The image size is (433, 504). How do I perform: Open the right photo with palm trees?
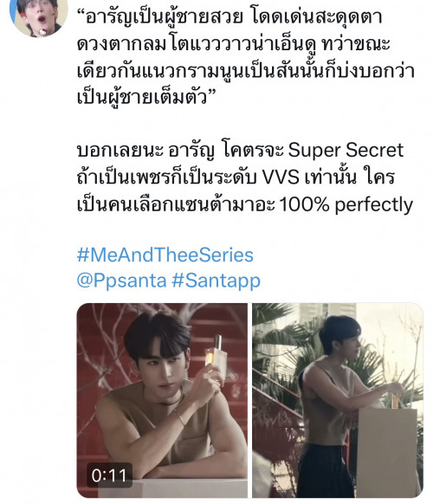[338, 400]
